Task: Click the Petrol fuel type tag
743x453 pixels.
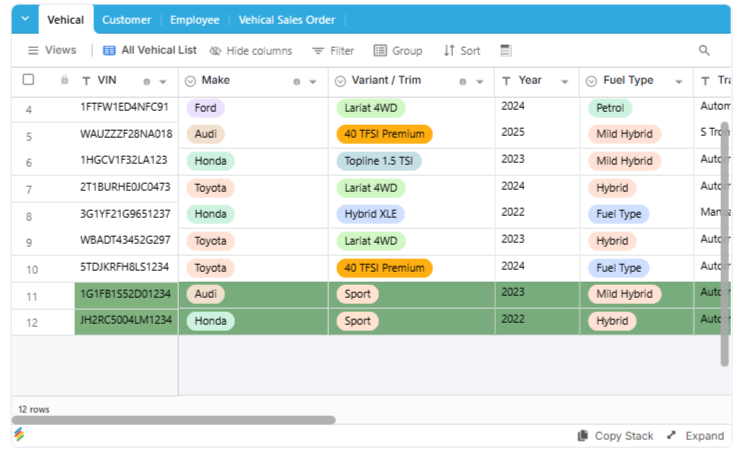Action: pos(610,108)
